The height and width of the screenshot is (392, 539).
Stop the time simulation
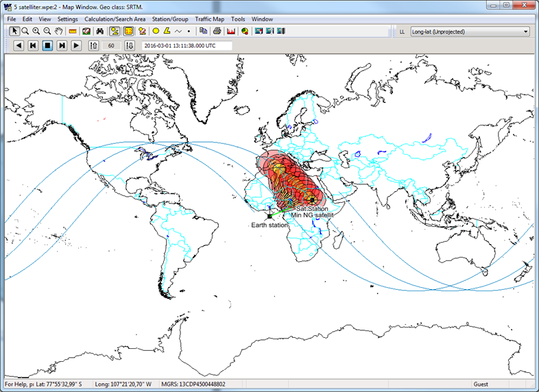click(47, 45)
